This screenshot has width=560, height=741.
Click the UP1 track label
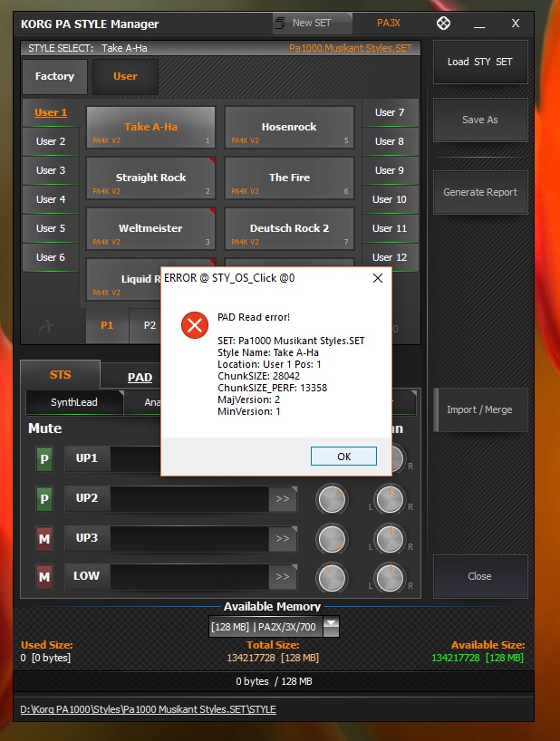pyautogui.click(x=87, y=458)
